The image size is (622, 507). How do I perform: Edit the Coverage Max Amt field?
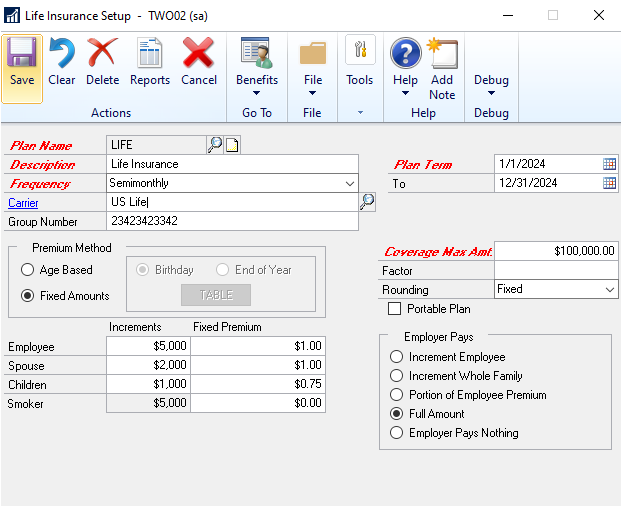(556, 251)
